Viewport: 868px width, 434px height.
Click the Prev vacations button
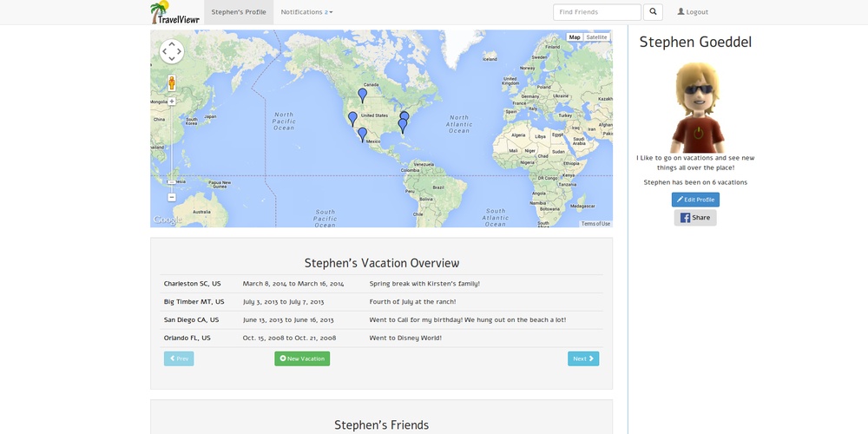click(x=179, y=358)
